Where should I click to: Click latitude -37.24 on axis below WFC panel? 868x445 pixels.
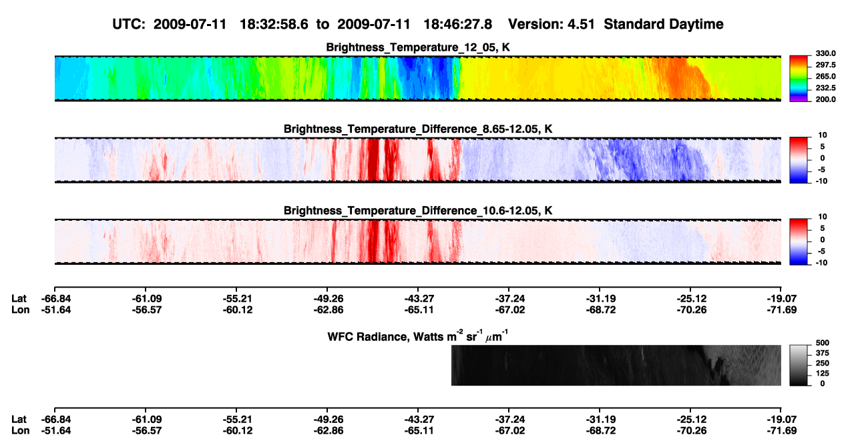click(509, 420)
